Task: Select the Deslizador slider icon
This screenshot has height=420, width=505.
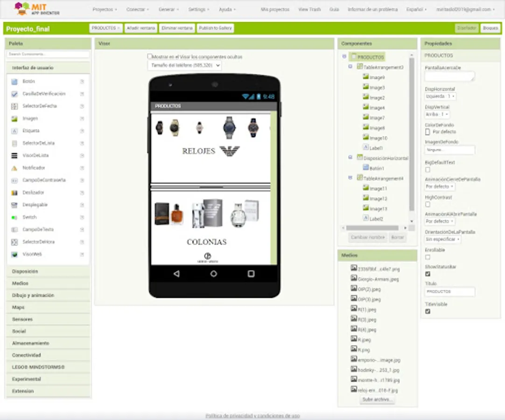Action: coord(14,193)
